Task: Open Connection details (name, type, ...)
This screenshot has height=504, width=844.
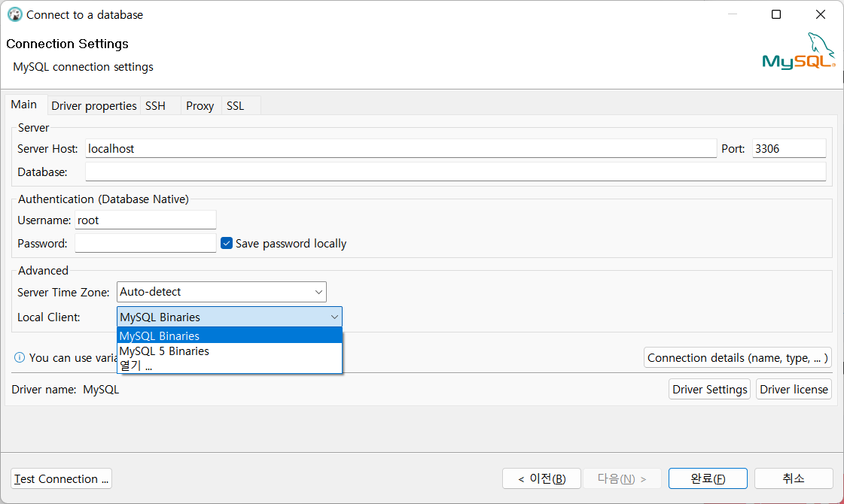Action: tap(737, 358)
